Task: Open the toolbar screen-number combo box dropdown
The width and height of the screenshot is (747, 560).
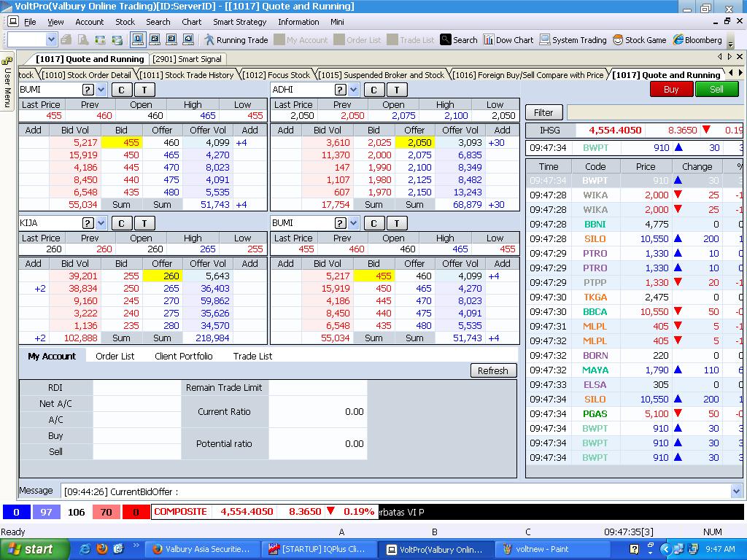Action: (51, 39)
